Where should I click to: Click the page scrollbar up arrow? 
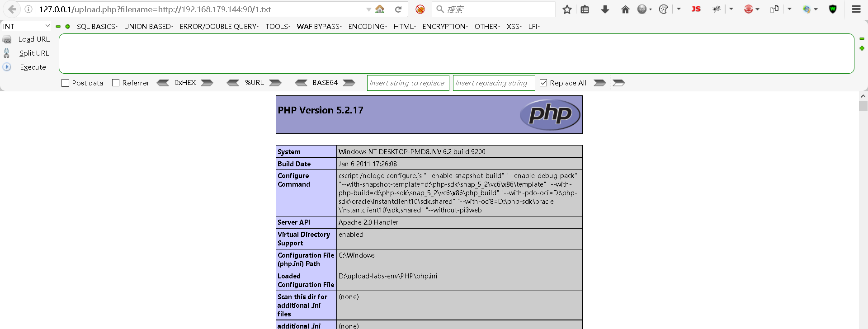click(x=863, y=96)
